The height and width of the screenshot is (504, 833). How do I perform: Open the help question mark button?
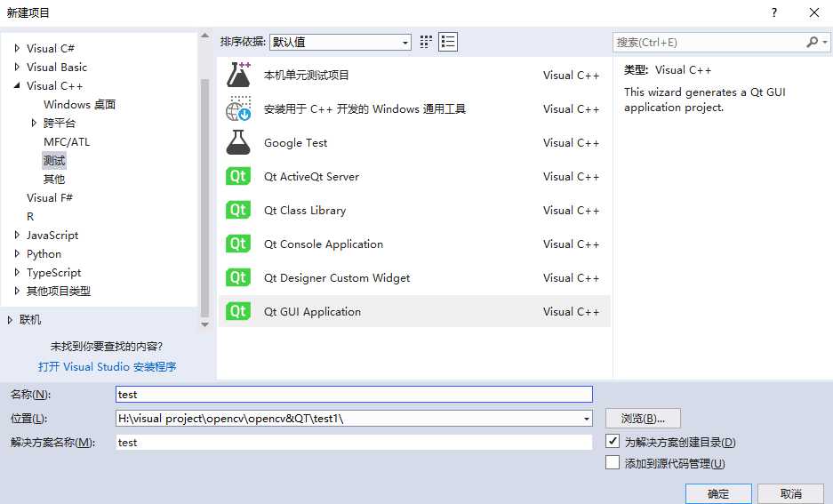tap(774, 12)
